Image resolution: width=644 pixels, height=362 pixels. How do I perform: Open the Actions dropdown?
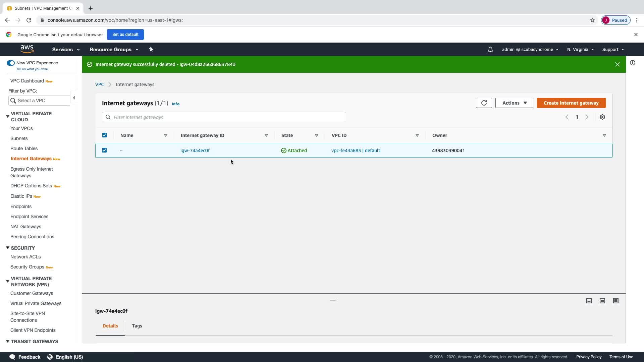click(514, 103)
